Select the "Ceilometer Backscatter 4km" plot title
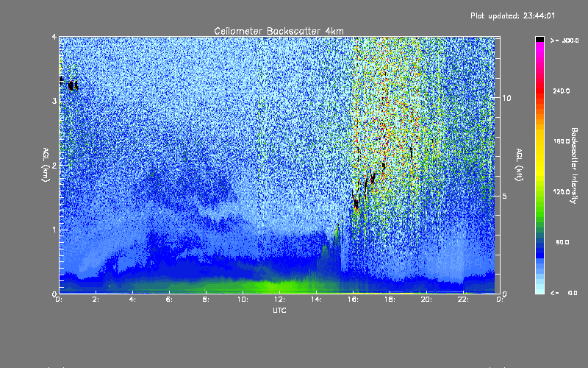 pos(279,31)
